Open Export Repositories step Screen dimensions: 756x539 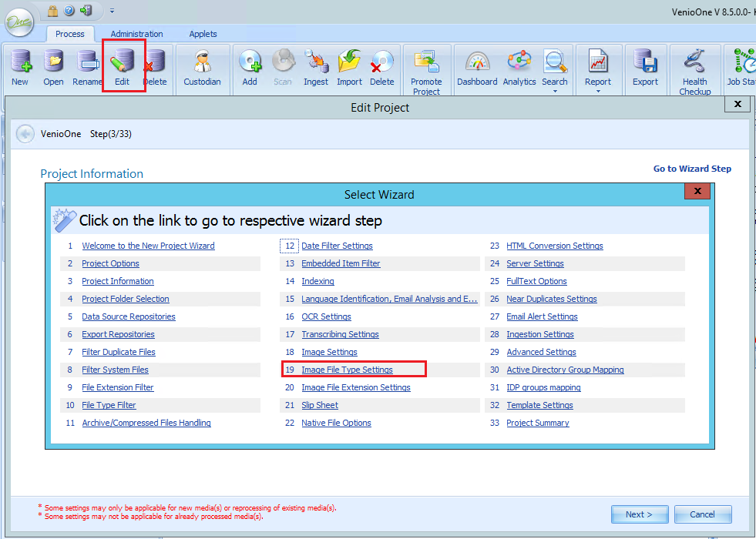tap(118, 335)
